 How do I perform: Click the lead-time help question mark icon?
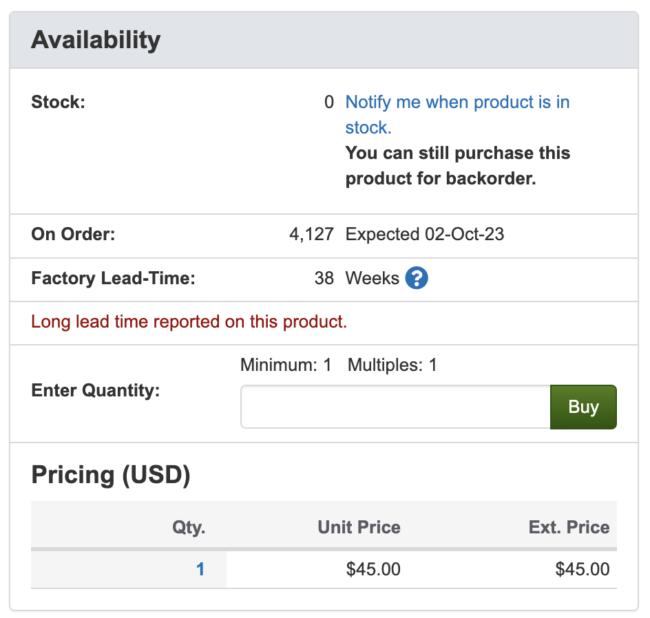point(417,279)
